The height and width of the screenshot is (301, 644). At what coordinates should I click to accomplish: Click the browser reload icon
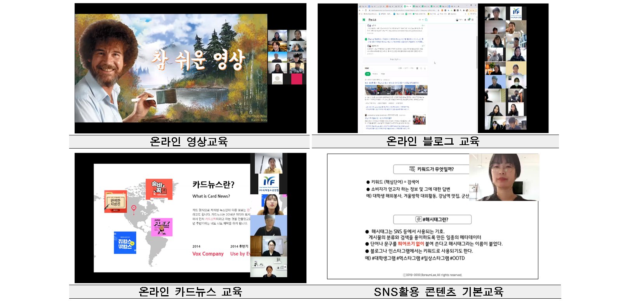point(367,10)
